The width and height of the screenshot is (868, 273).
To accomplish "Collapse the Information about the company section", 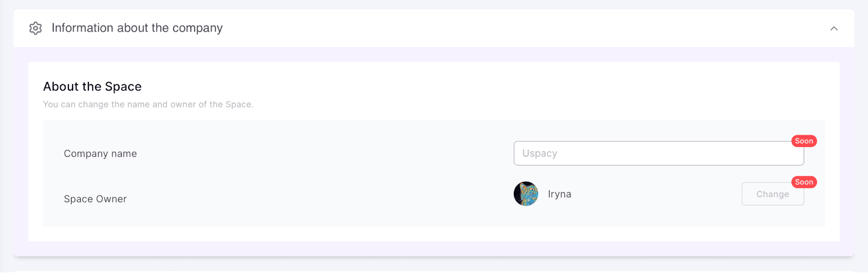I will (834, 28).
